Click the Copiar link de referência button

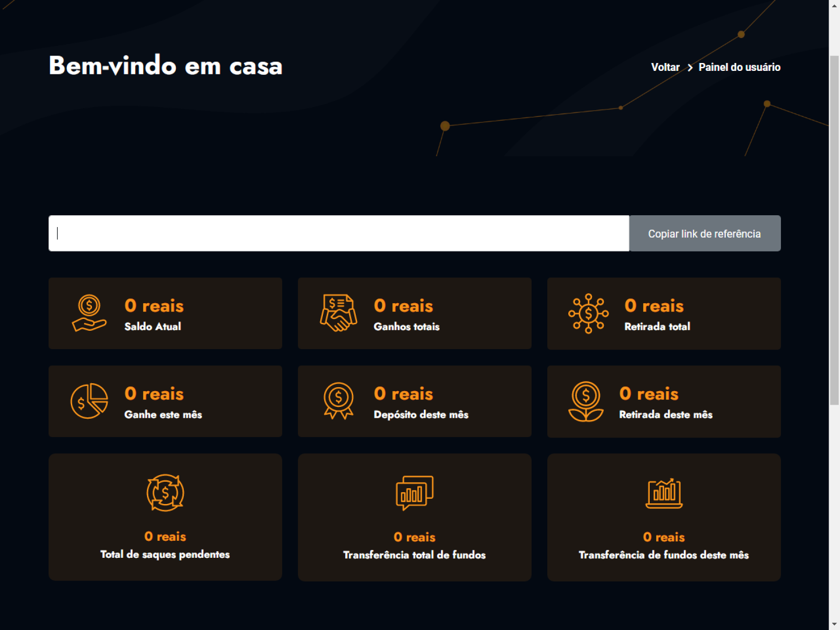pyautogui.click(x=704, y=234)
